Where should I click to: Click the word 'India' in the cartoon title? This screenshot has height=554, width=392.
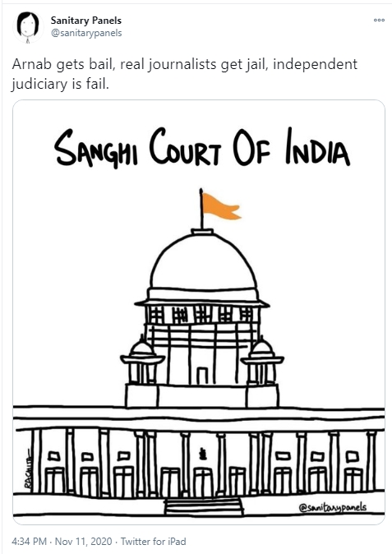point(317,148)
